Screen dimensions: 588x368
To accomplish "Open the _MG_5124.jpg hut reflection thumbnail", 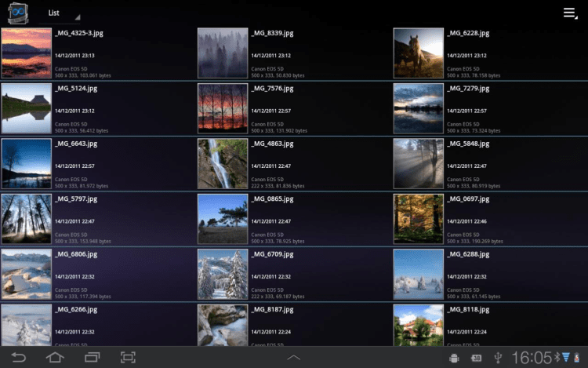I will point(26,108).
